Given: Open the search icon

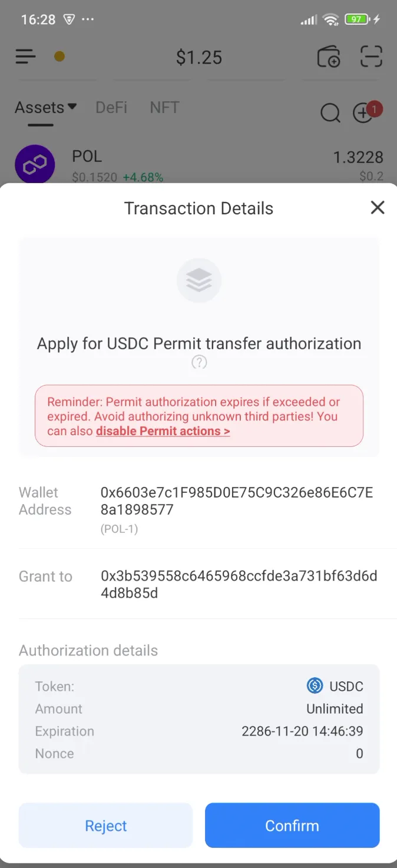Looking at the screenshot, I should click(330, 113).
